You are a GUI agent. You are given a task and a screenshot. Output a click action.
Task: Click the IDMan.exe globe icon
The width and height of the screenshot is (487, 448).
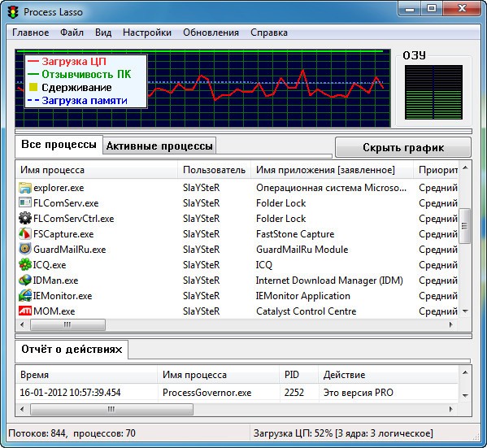pos(25,280)
